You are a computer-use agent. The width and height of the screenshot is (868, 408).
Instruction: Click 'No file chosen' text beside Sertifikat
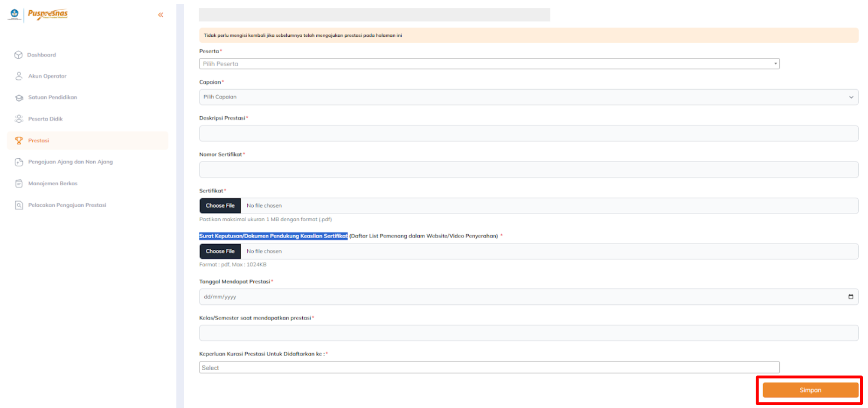click(x=264, y=206)
